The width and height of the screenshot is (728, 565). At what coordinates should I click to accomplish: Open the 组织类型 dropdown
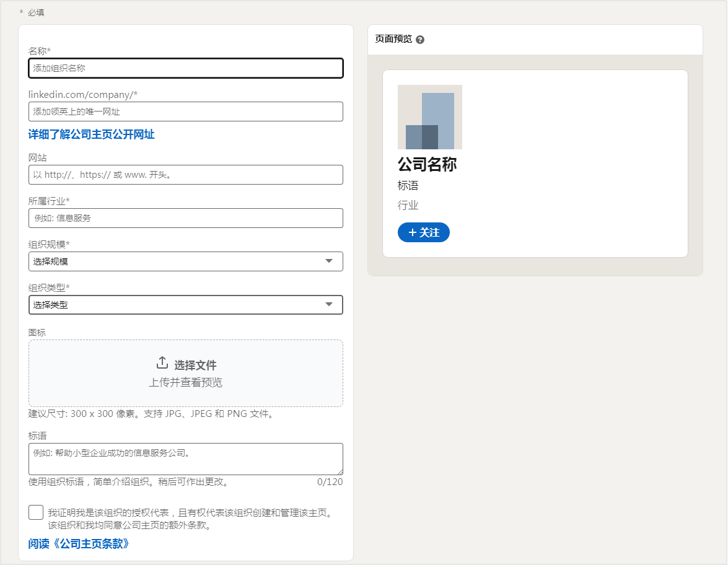(x=185, y=304)
